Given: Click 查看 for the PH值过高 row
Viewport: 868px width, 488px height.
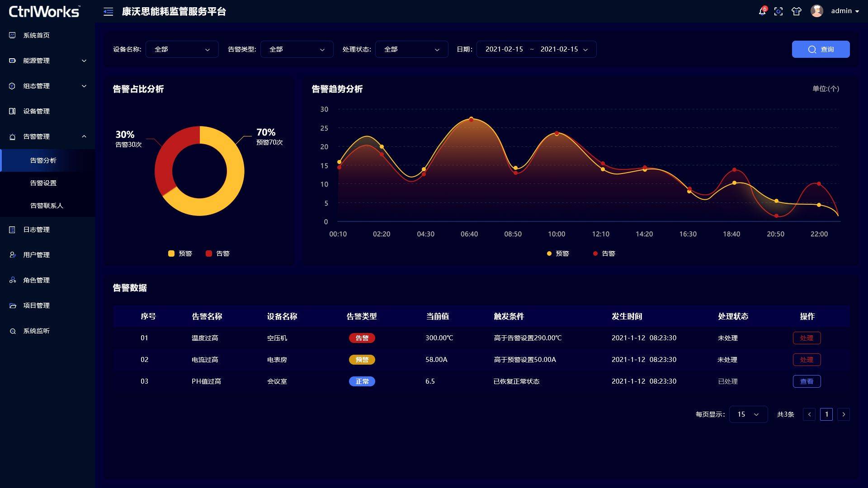Looking at the screenshot, I should (807, 381).
